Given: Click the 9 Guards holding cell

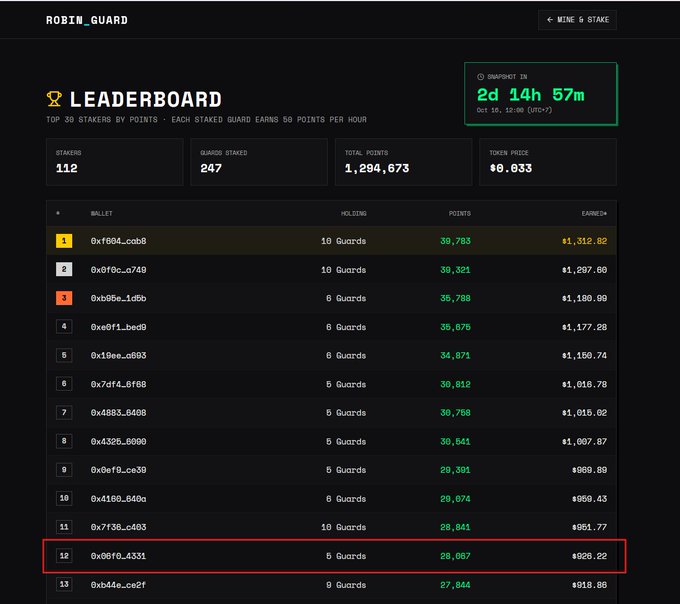Looking at the screenshot, I should click(346, 585).
